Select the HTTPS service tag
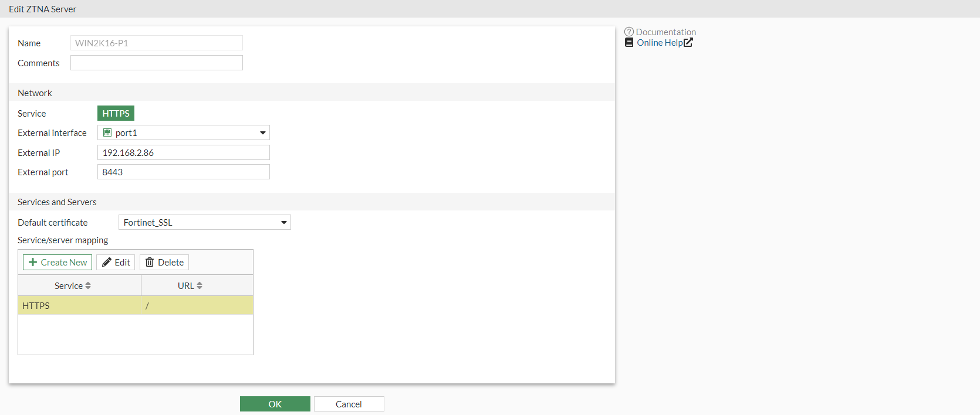 [x=116, y=113]
